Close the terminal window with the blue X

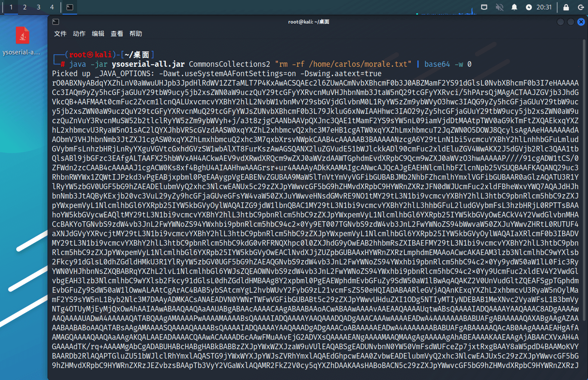click(581, 22)
